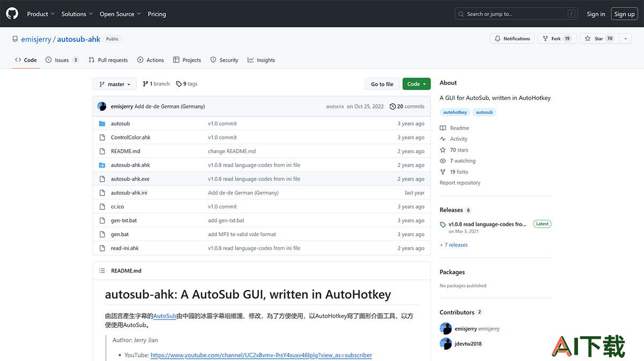The image size is (644, 361).
Task: Open commit hash 09d56f4
Action: (x=335, y=107)
